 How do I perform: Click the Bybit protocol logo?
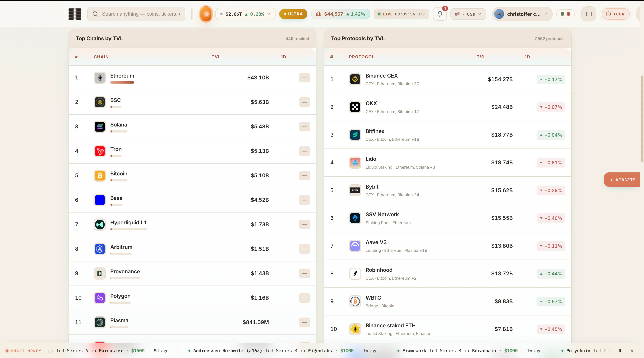(x=355, y=190)
